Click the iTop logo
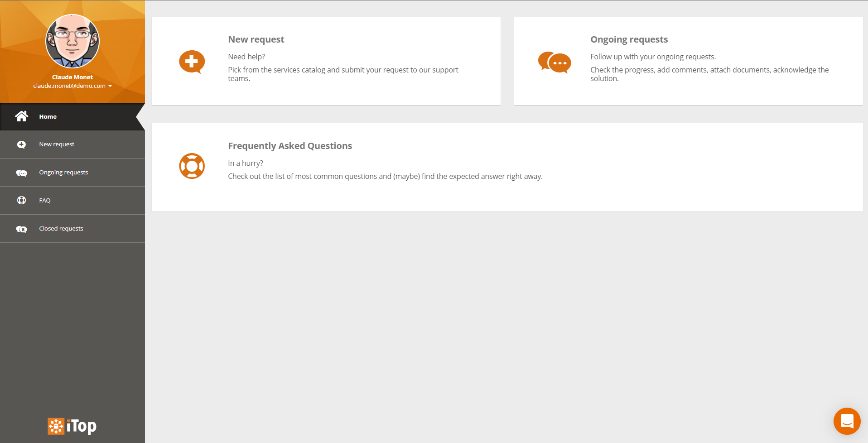 coord(72,426)
